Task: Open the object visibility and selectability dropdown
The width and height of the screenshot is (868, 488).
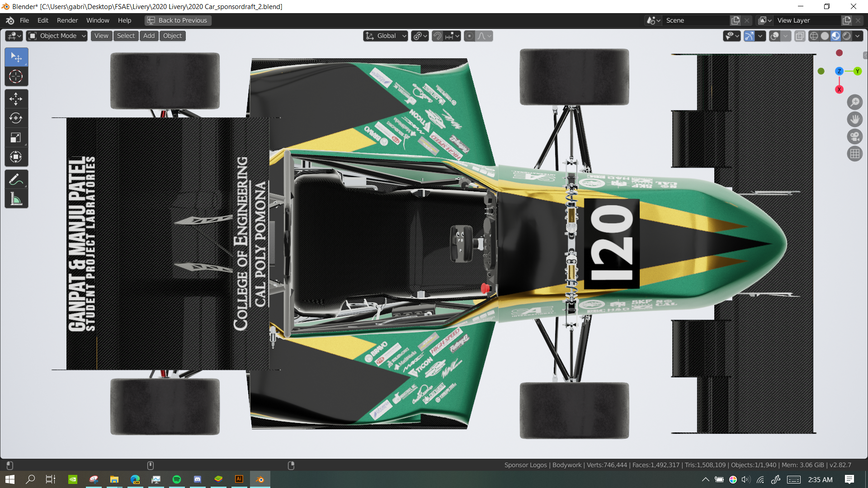Action: point(732,36)
